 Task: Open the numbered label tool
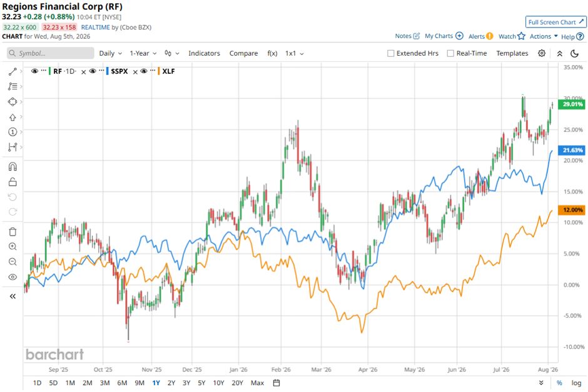click(x=13, y=132)
